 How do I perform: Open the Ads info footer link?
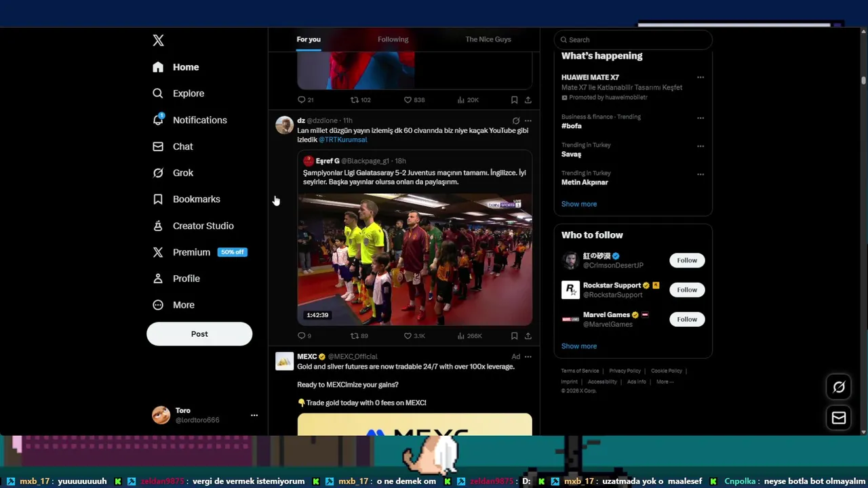click(637, 382)
